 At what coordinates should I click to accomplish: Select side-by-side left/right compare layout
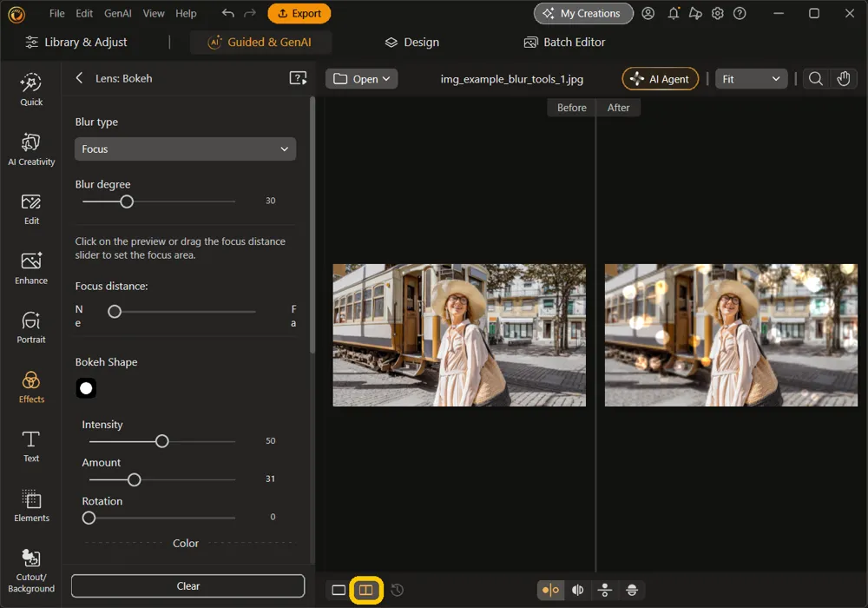[550, 590]
